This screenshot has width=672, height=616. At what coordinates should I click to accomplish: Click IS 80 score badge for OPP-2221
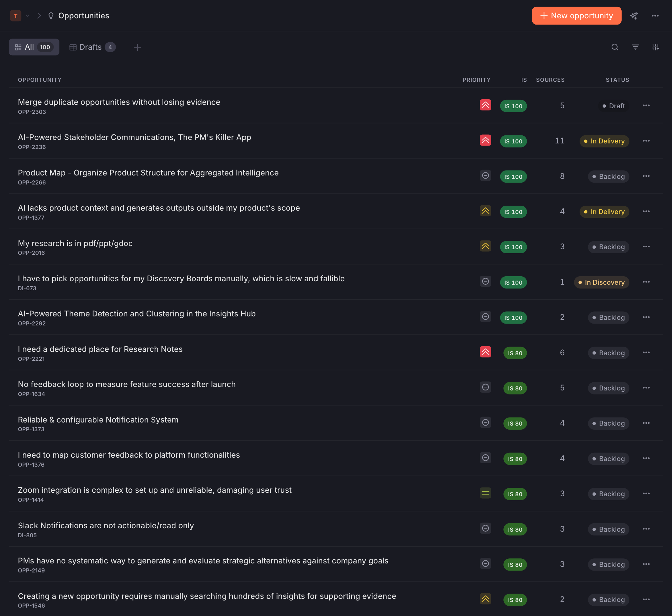[515, 353]
